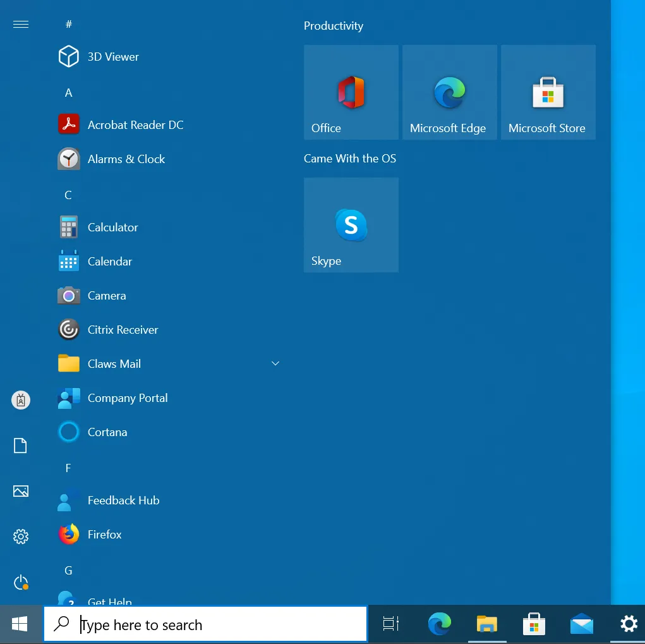
Task: Click the Productivity group title
Action: click(333, 26)
